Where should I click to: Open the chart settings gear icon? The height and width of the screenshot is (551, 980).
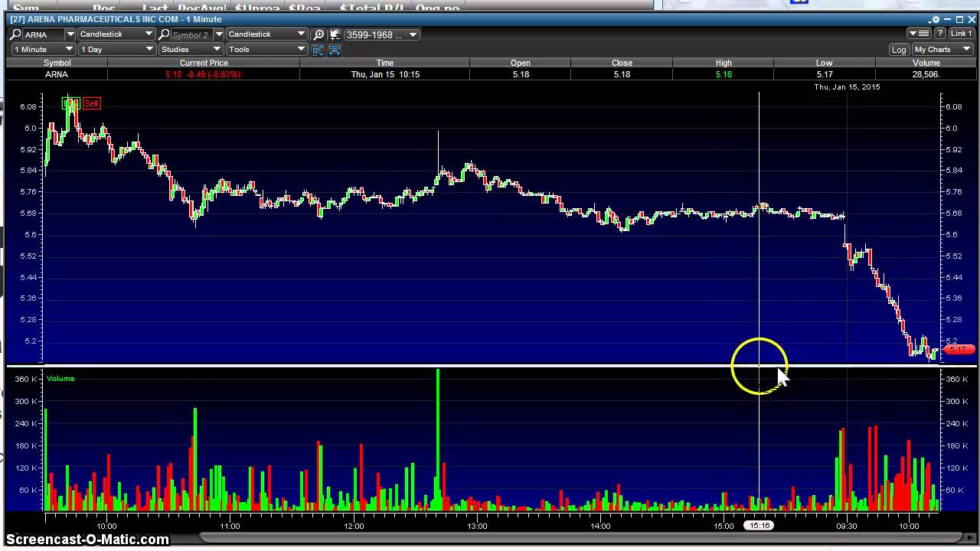(x=934, y=20)
